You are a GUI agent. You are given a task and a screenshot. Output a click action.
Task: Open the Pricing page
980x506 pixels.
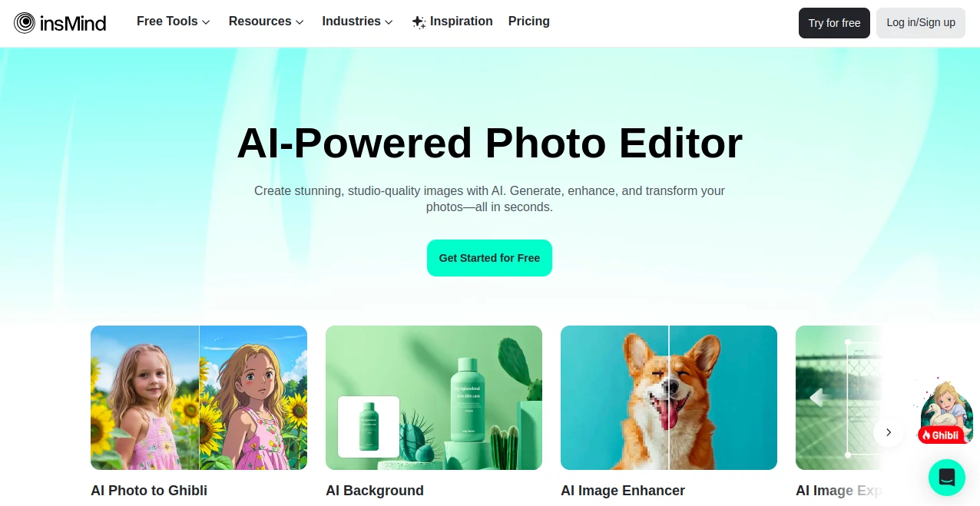point(529,21)
